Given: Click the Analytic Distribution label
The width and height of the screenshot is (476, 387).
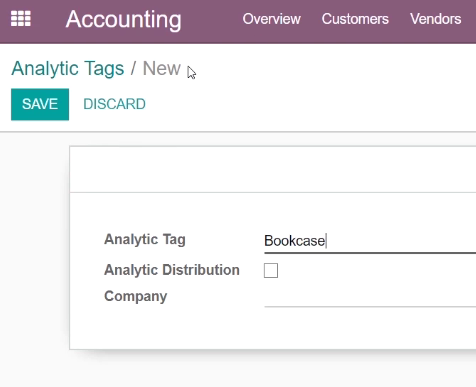Looking at the screenshot, I should pos(172,270).
